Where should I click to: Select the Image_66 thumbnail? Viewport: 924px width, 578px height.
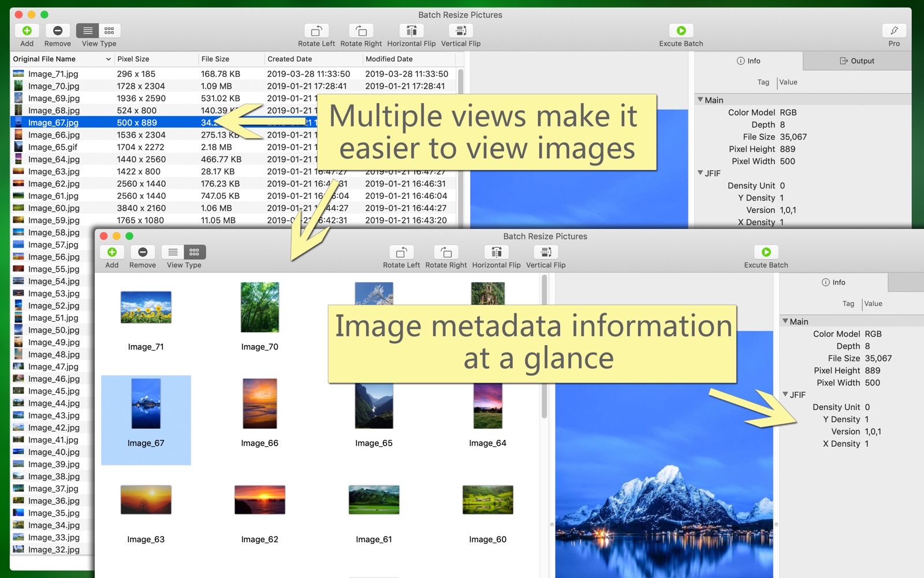tap(259, 405)
